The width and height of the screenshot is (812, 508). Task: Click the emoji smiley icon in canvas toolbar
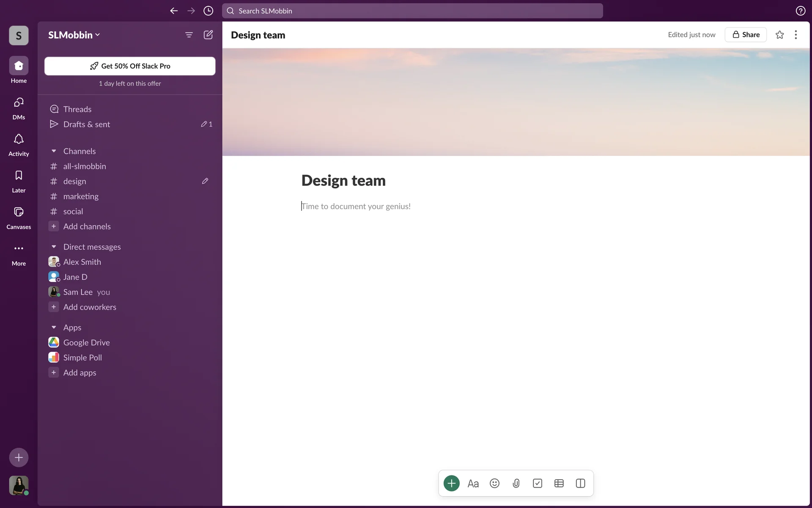[x=494, y=483]
